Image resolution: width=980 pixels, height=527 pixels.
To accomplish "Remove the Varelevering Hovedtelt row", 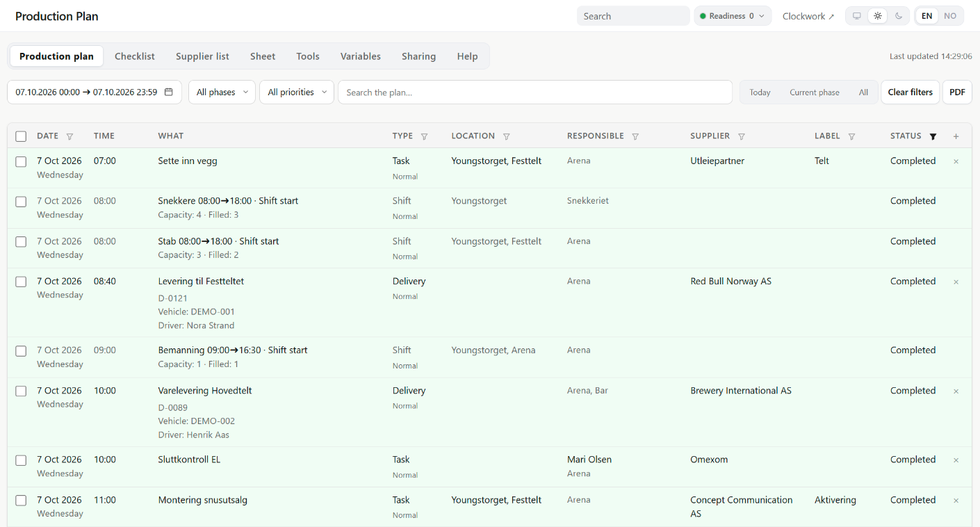I will coord(956,391).
